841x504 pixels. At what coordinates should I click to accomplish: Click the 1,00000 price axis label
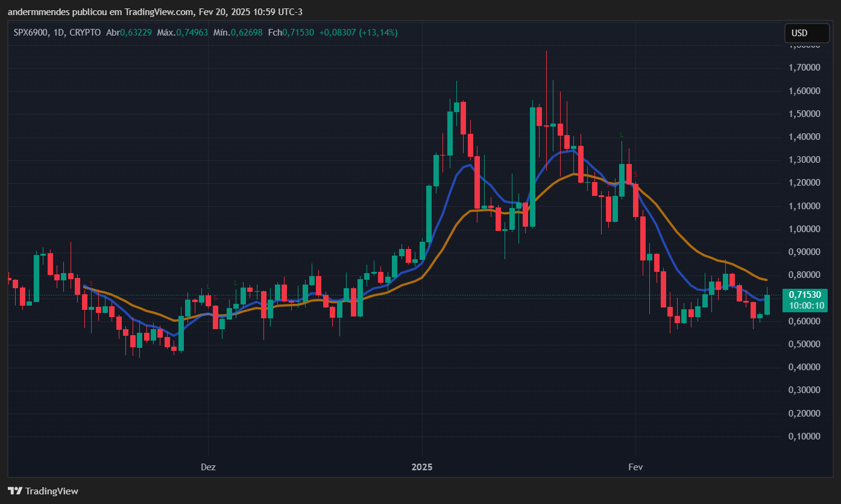[804, 229]
